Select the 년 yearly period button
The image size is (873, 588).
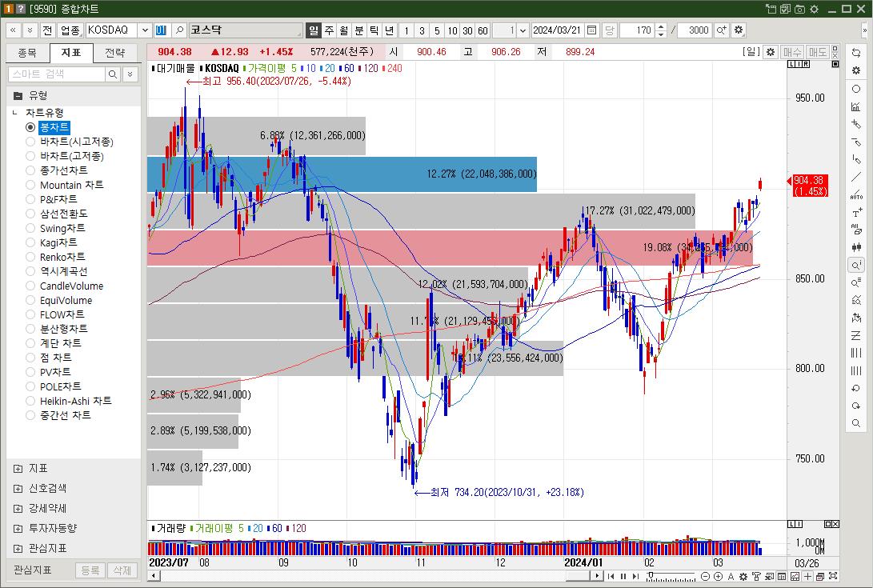click(389, 30)
